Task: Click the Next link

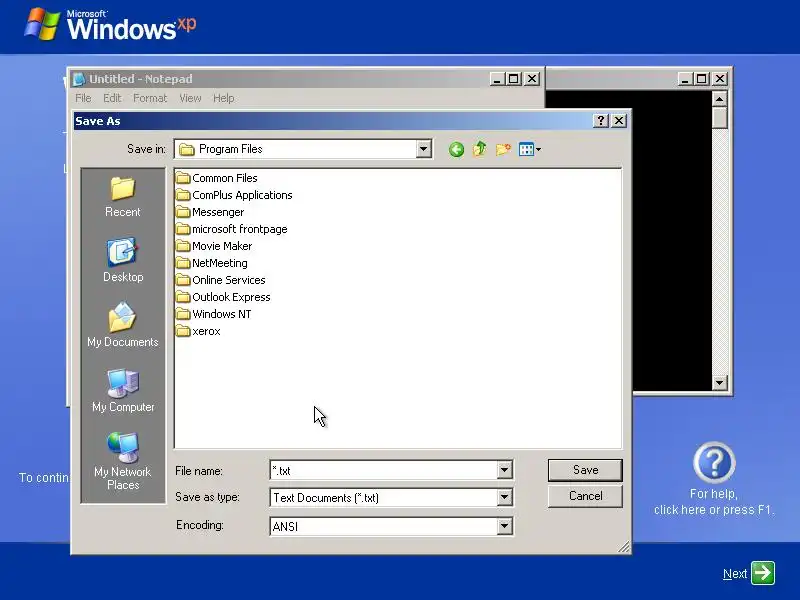Action: tap(735, 574)
